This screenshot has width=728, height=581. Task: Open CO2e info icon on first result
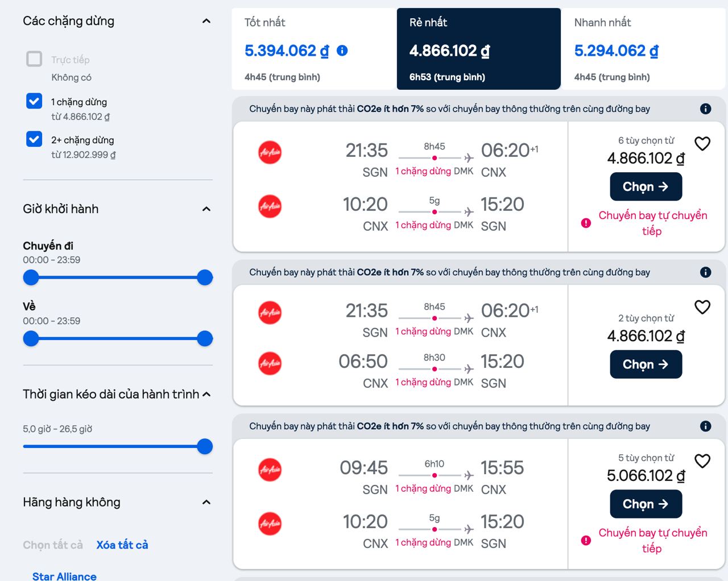pyautogui.click(x=705, y=109)
